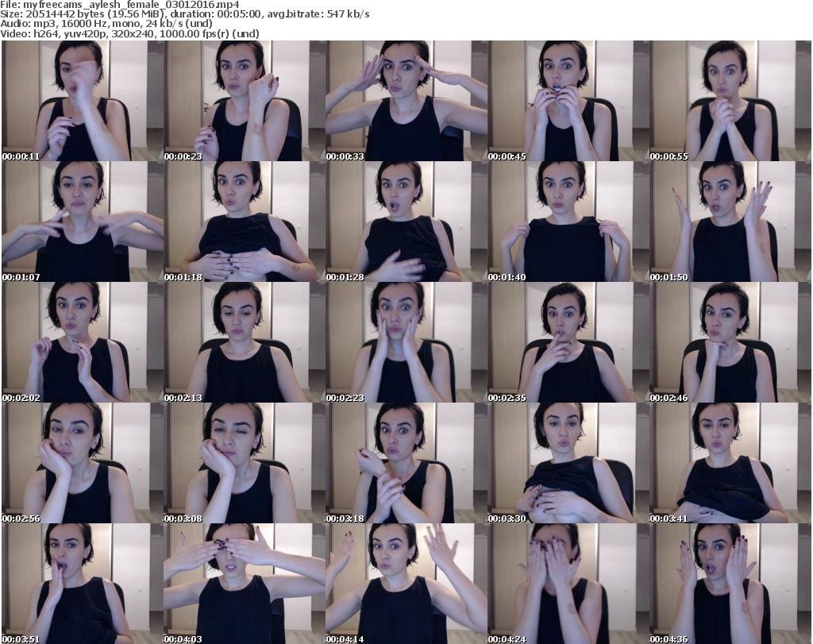The height and width of the screenshot is (644, 813).
Task: Pick the frame stamped 00:03:08
Action: pos(245,463)
